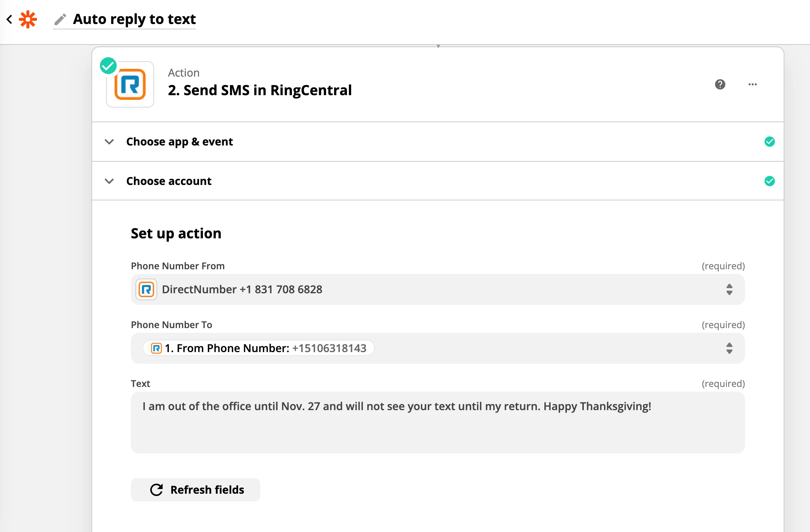Open the RingCentral app icon on the action step

(130, 85)
